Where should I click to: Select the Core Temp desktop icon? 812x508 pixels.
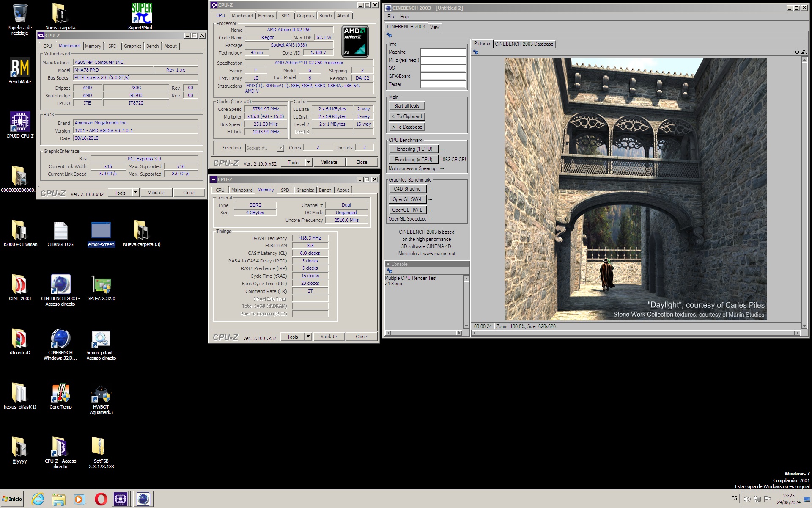[60, 396]
